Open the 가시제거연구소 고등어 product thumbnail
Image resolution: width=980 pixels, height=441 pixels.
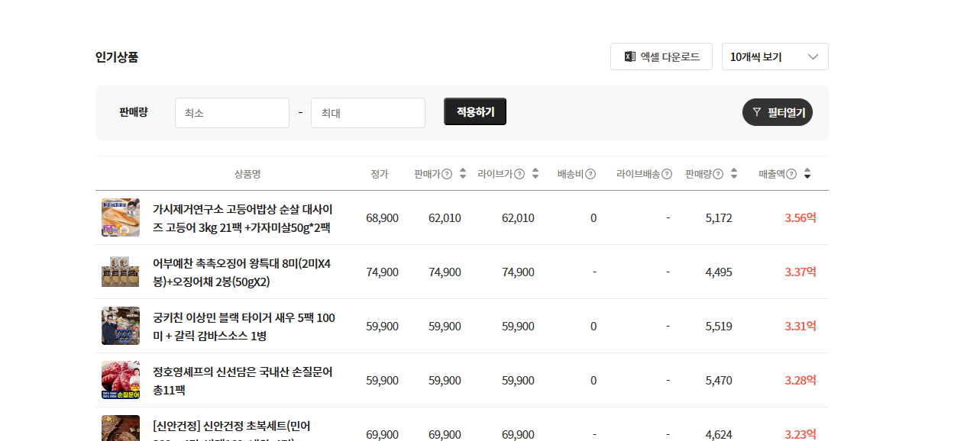121,217
